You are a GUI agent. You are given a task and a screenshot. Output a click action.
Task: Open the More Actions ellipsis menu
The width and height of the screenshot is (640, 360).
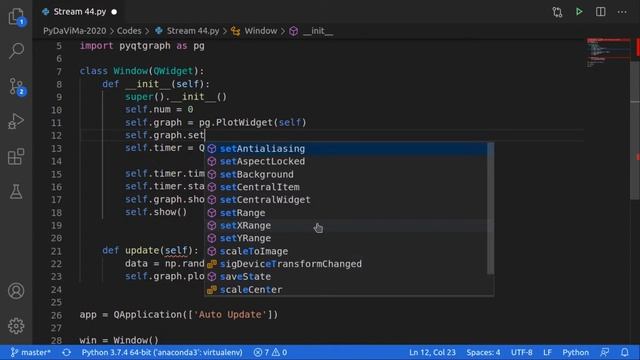pyautogui.click(x=622, y=12)
